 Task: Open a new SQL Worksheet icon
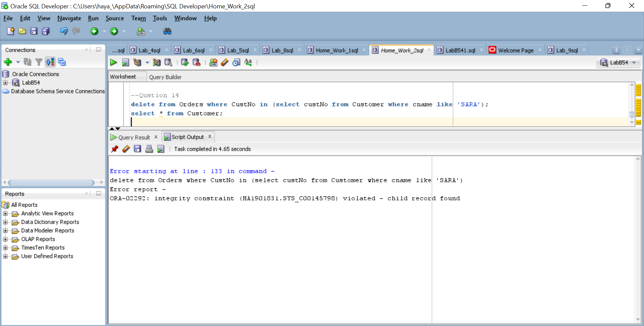(x=141, y=31)
